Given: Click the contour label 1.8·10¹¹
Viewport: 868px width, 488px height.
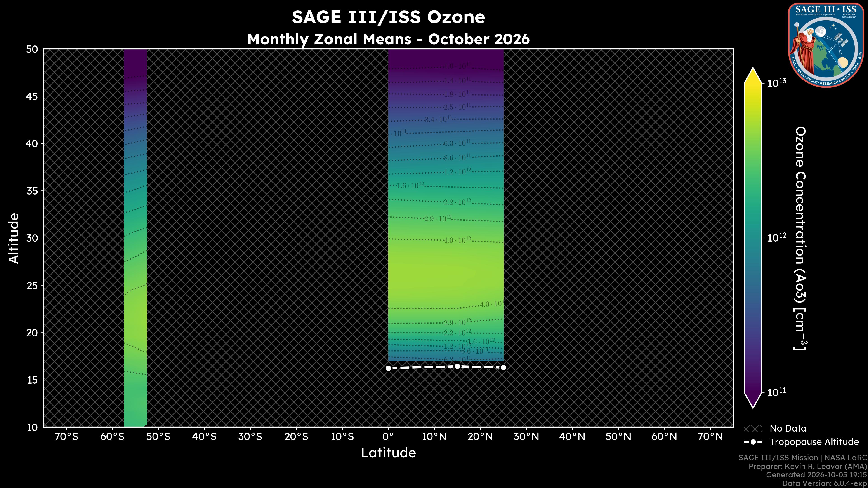Looking at the screenshot, I should [457, 94].
